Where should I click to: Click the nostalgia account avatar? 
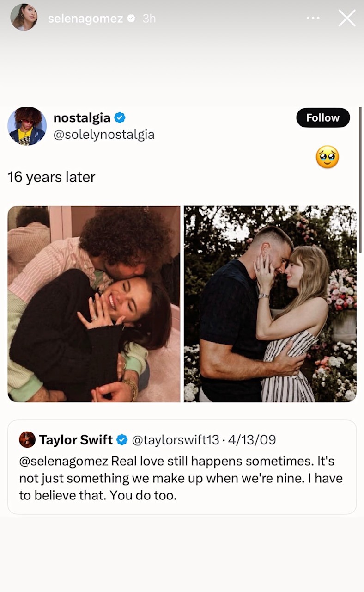point(27,126)
